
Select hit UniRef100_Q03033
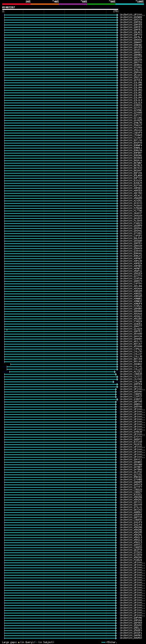131,203
